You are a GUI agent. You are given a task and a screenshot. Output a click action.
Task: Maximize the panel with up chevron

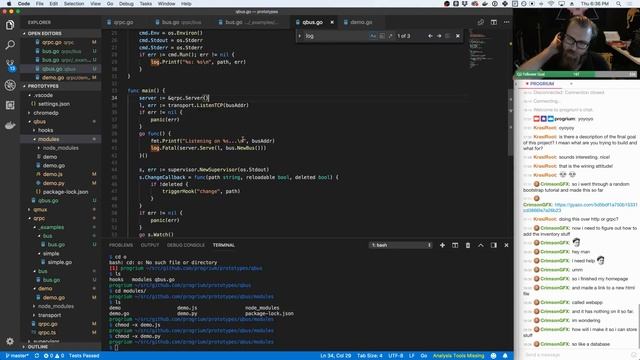click(x=480, y=245)
